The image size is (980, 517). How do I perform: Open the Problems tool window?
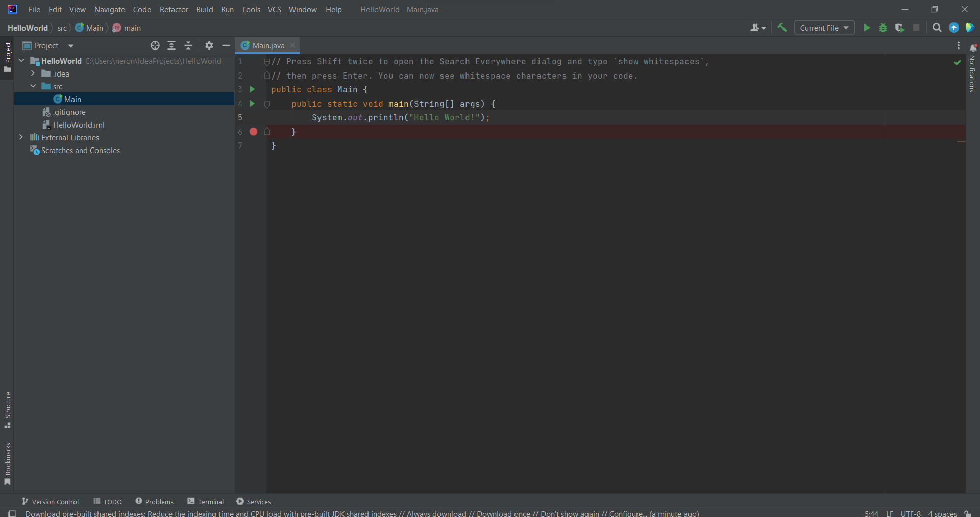pyautogui.click(x=155, y=502)
